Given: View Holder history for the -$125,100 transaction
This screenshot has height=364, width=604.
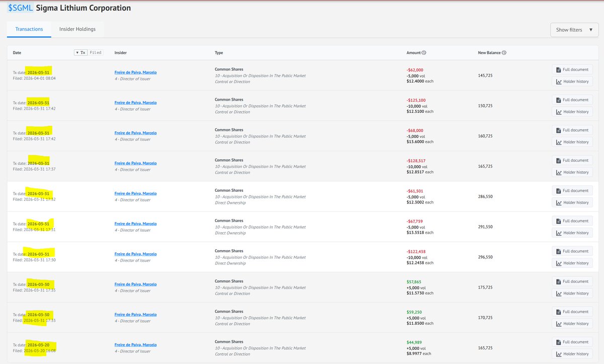Looking at the screenshot, I should 572,112.
